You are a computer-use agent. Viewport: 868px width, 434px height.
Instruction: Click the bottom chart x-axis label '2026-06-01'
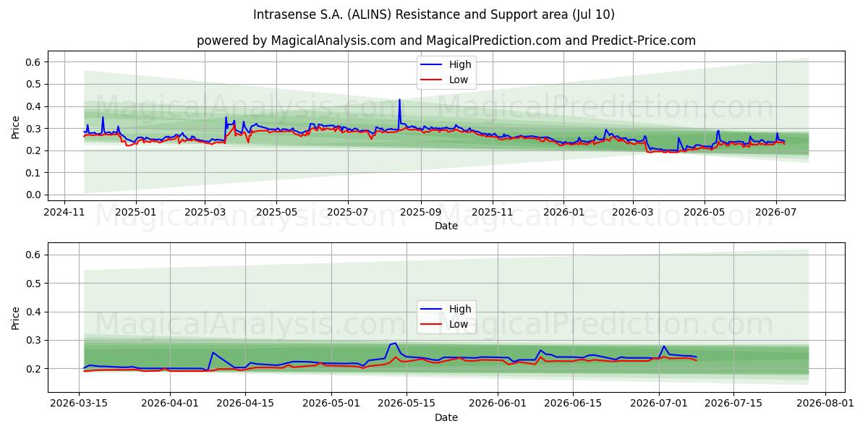click(498, 404)
